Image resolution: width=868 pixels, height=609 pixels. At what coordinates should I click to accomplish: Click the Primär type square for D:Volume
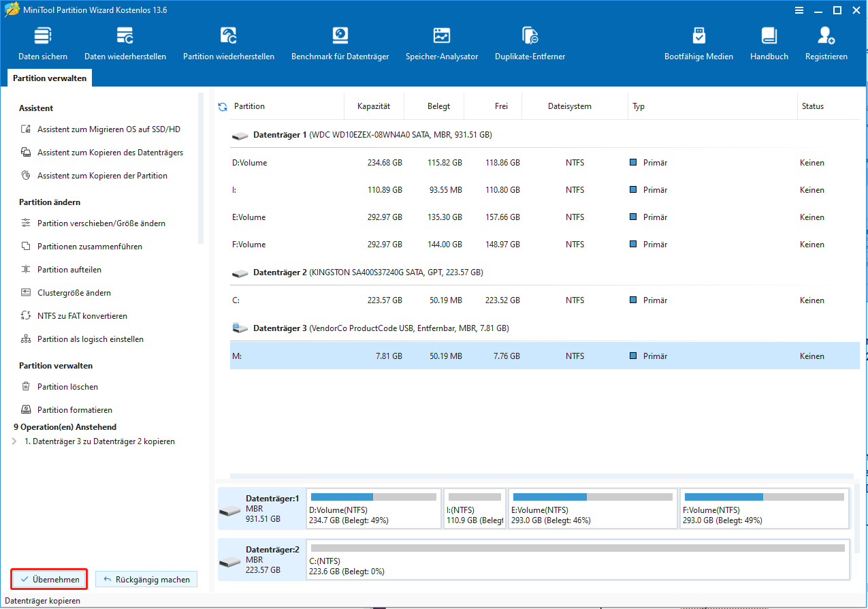[633, 163]
